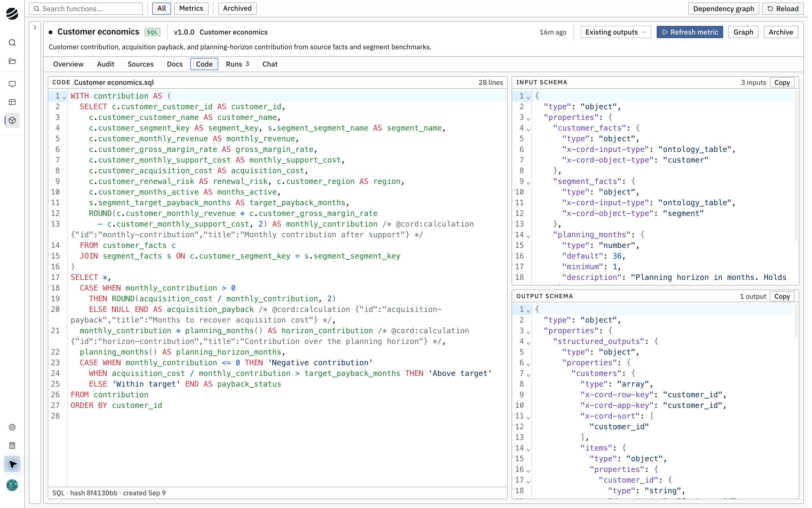Select the cube functions icon in sidebar
This screenshot has width=812, height=508.
12,120
